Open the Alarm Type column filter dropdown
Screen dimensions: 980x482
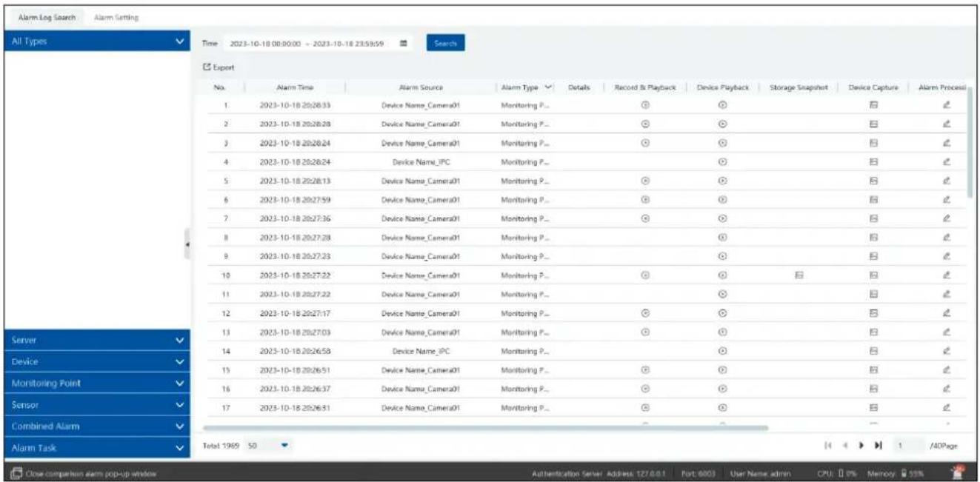(x=548, y=87)
